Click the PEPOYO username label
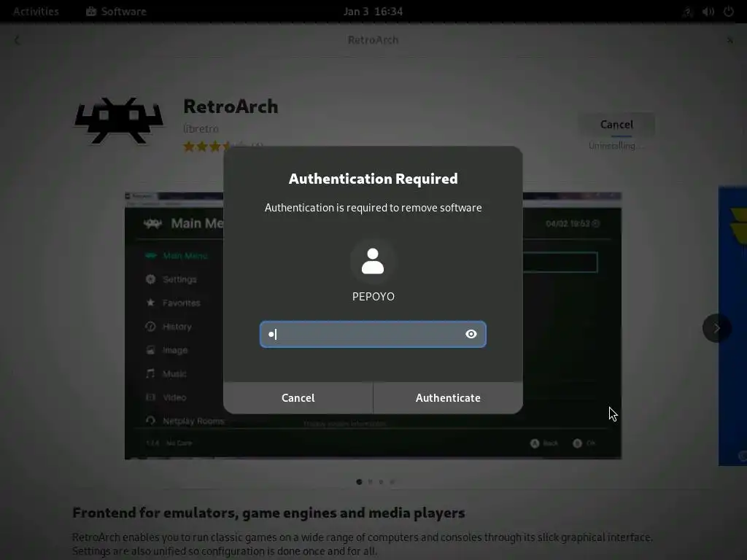The image size is (747, 560). click(373, 297)
